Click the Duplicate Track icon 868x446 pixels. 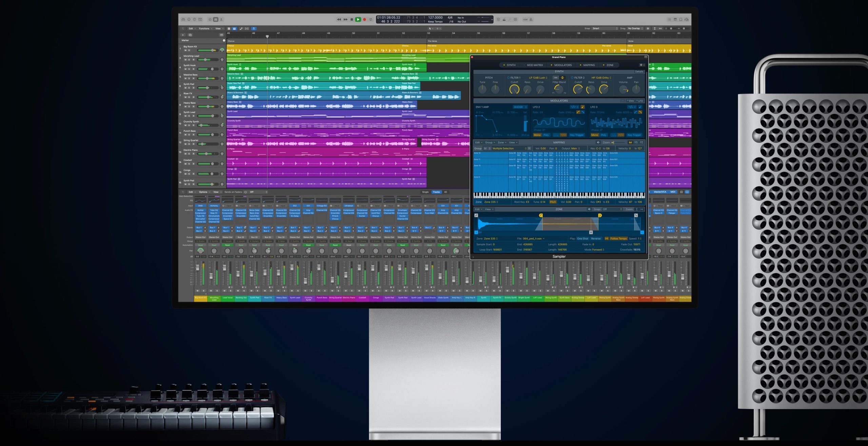click(x=190, y=35)
